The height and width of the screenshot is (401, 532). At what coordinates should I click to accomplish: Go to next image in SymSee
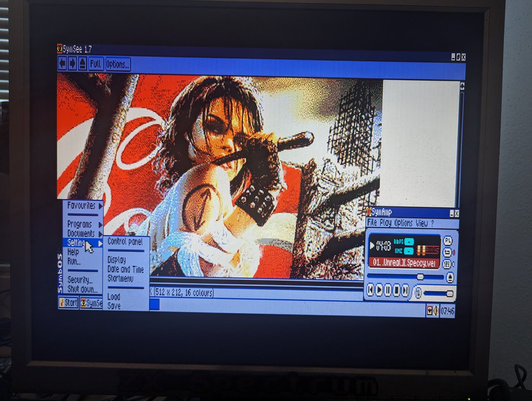[x=72, y=64]
